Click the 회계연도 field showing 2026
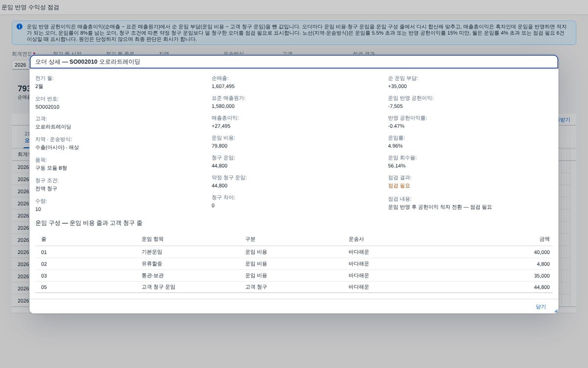 pos(21,65)
